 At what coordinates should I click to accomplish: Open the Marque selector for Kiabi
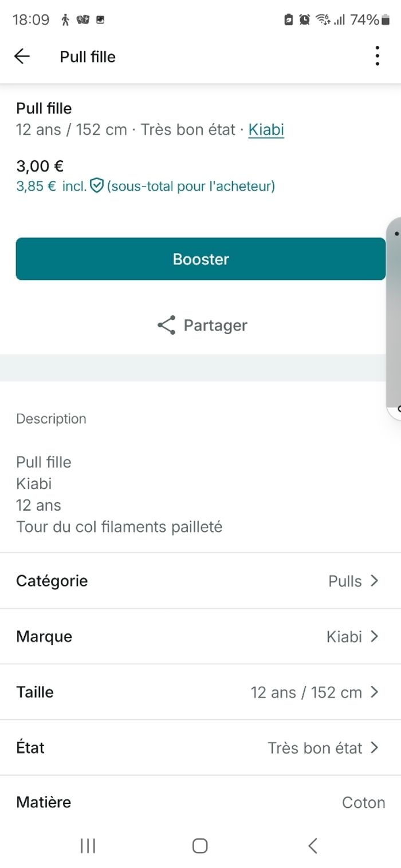pos(200,636)
